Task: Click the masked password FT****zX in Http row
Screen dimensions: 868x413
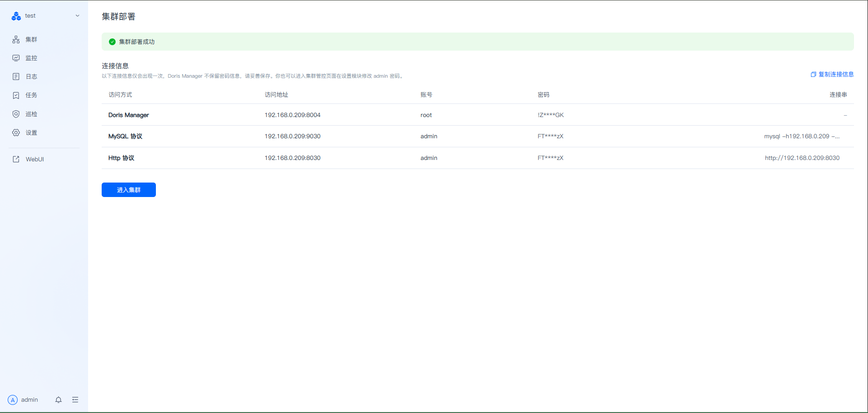Action: (550, 158)
